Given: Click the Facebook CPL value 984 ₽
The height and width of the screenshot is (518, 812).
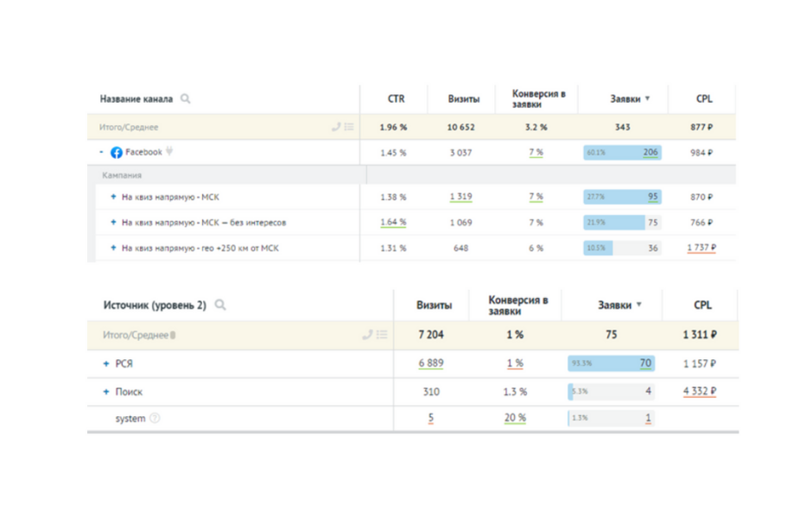Looking at the screenshot, I should coord(701,153).
